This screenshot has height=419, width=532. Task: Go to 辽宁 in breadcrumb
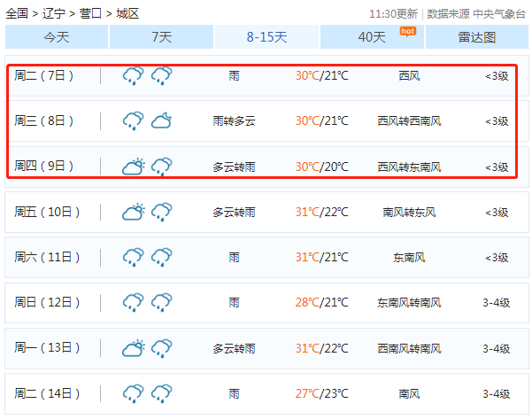54,13
